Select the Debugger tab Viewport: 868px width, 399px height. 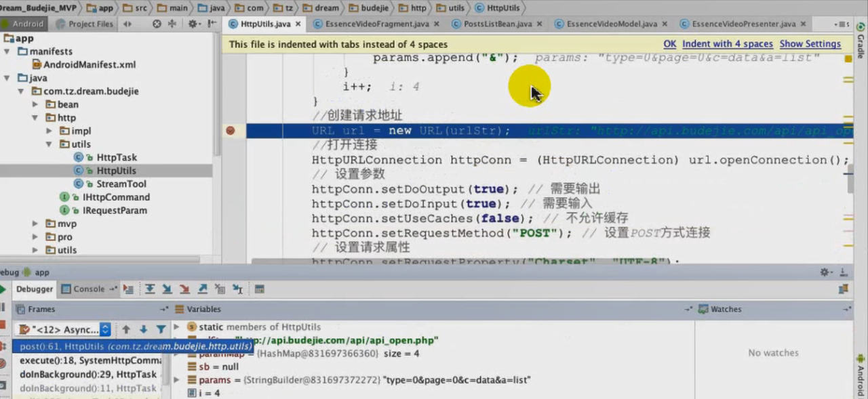pos(35,289)
